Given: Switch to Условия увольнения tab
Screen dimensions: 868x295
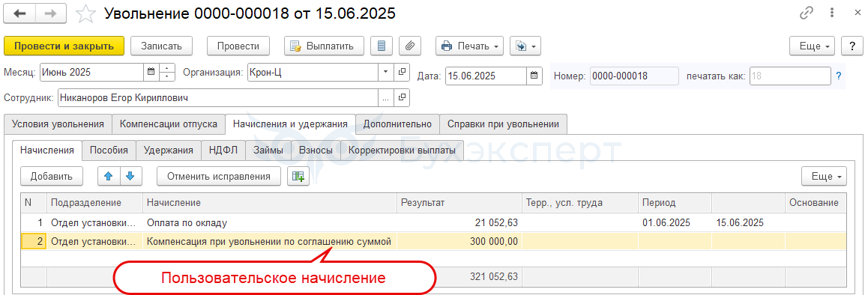Looking at the screenshot, I should tap(58, 124).
